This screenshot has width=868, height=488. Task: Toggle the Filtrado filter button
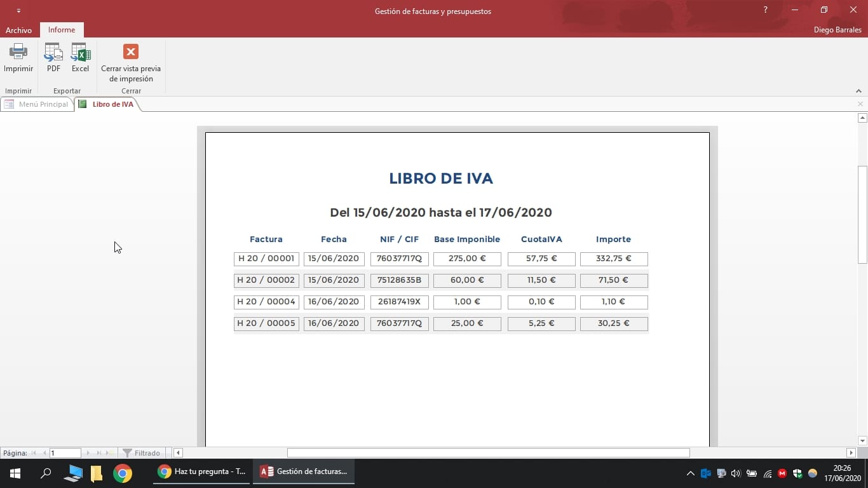(142, 453)
